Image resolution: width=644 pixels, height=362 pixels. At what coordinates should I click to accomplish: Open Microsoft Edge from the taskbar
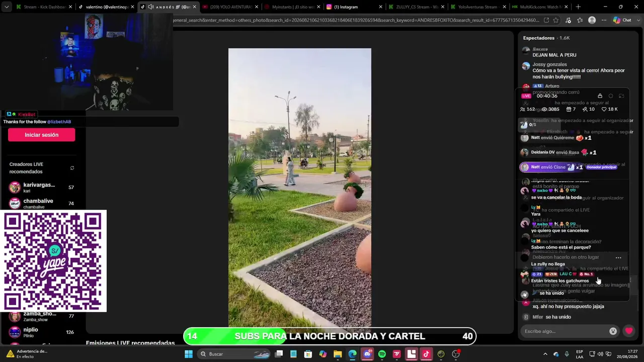click(352, 354)
